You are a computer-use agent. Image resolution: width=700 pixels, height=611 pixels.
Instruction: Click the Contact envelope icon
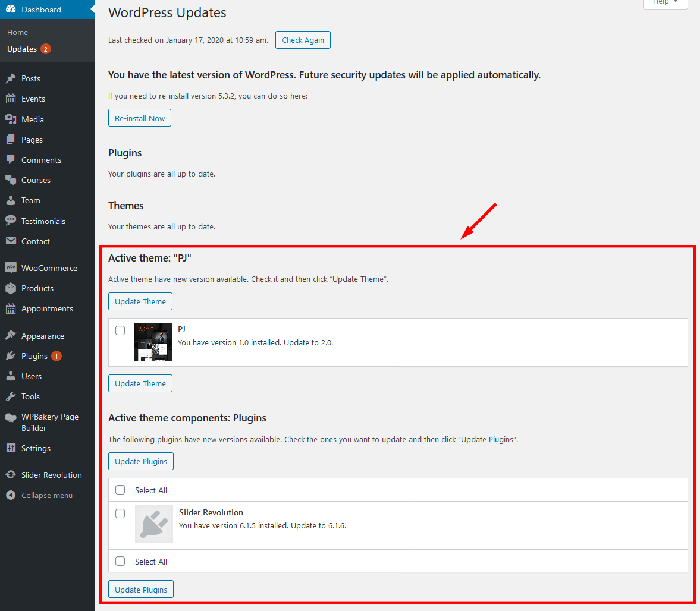[x=11, y=241]
